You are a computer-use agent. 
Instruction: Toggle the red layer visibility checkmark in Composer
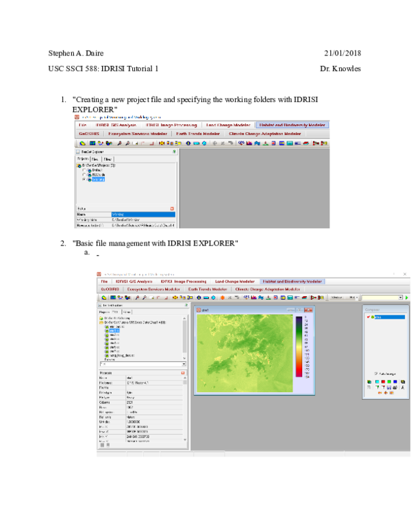(369, 317)
